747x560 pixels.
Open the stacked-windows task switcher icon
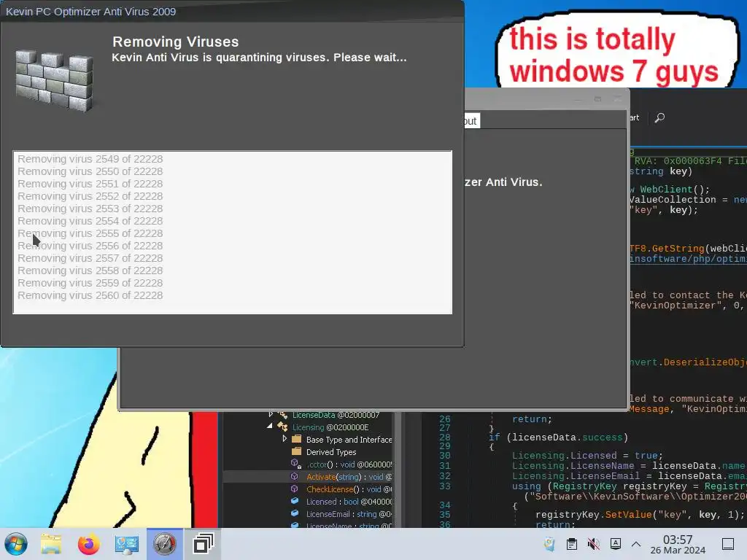point(203,544)
